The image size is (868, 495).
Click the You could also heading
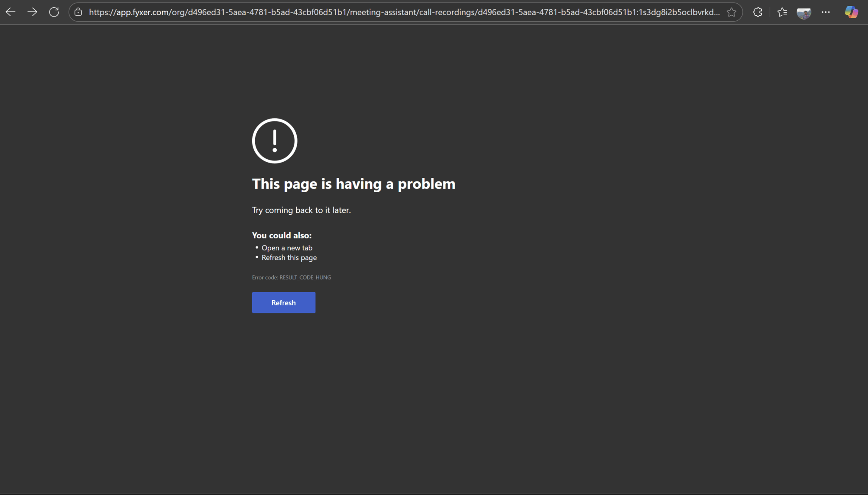(281, 235)
